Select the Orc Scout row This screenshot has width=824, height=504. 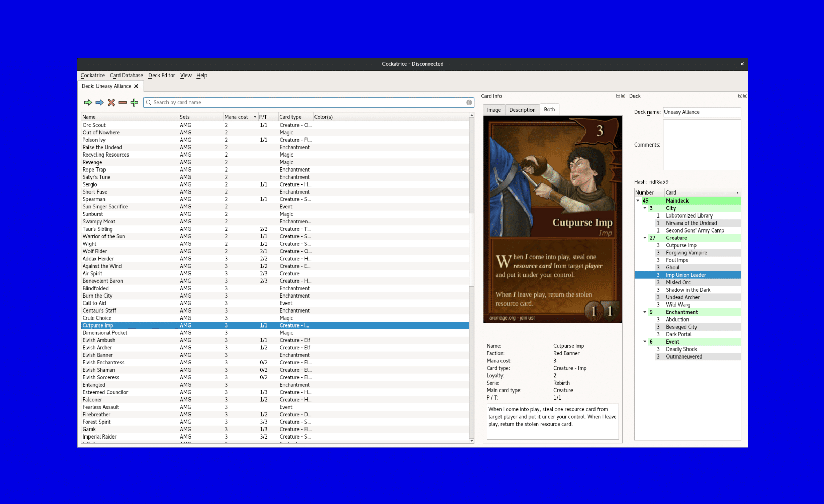point(275,125)
